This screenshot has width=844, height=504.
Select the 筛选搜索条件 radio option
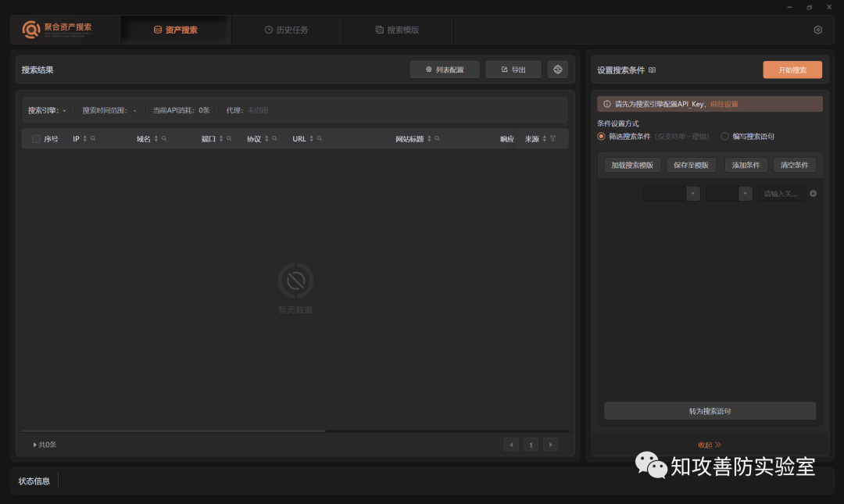601,136
